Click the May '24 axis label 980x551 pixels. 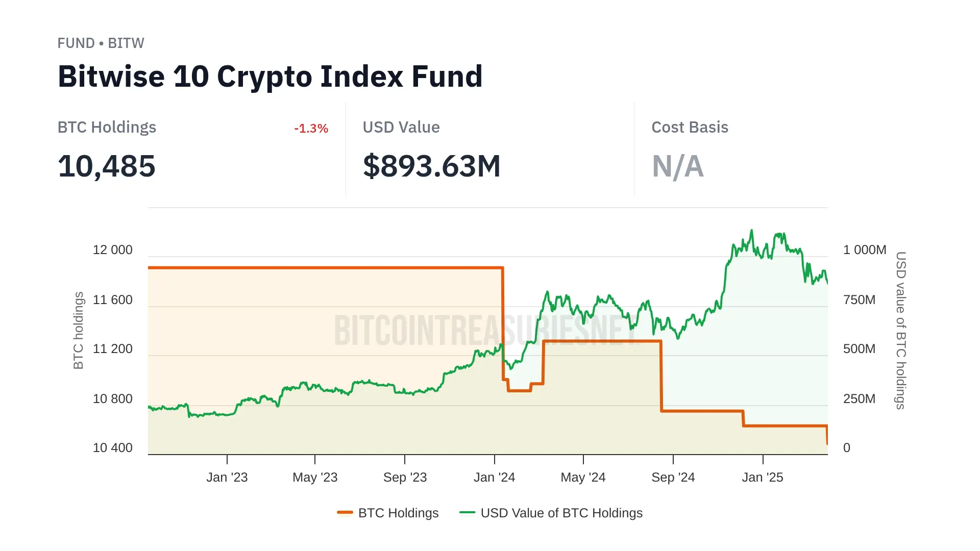click(583, 478)
